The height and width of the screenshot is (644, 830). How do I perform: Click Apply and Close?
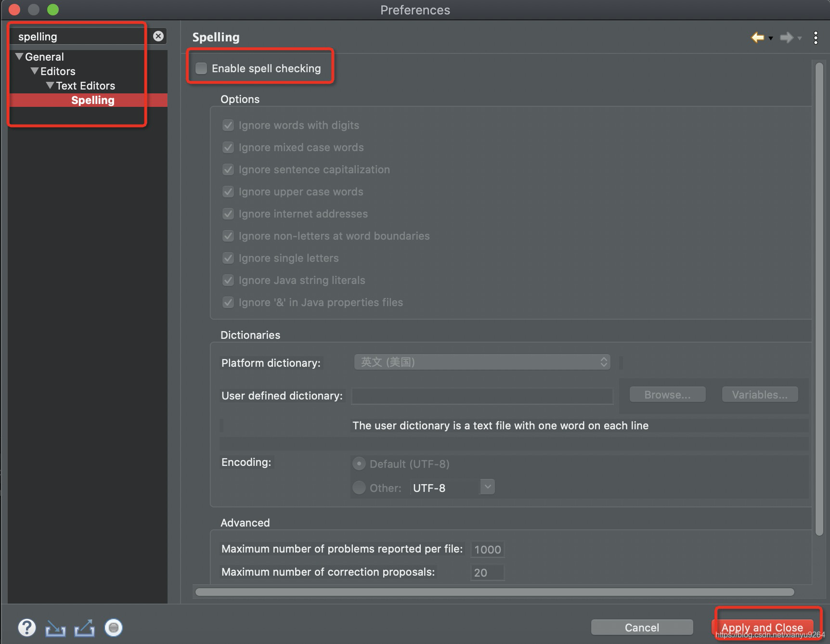[762, 628]
